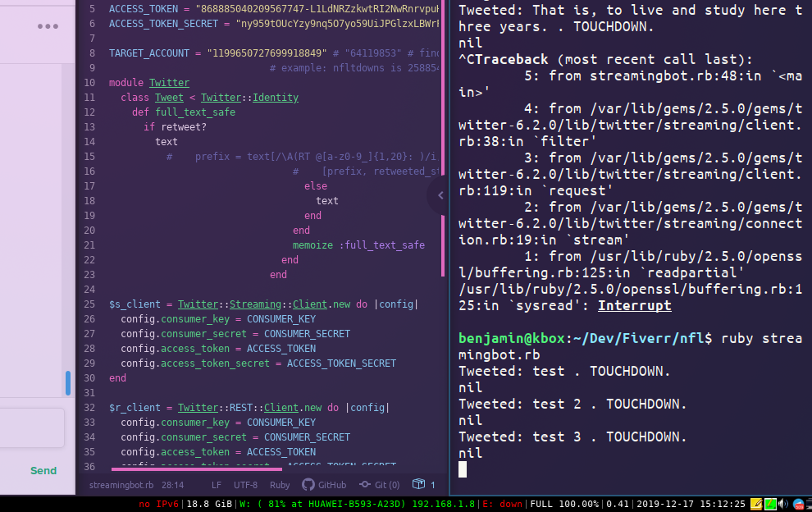Click the 'no IPv6' status entry
The width and height of the screenshot is (812, 512).
click(158, 504)
